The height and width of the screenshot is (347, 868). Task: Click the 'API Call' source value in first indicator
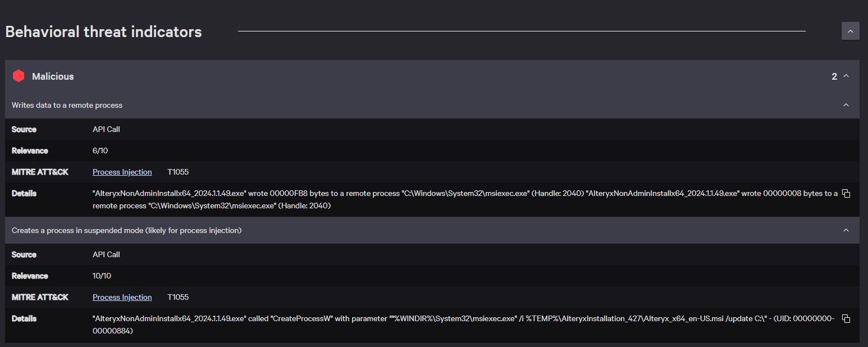tap(106, 129)
